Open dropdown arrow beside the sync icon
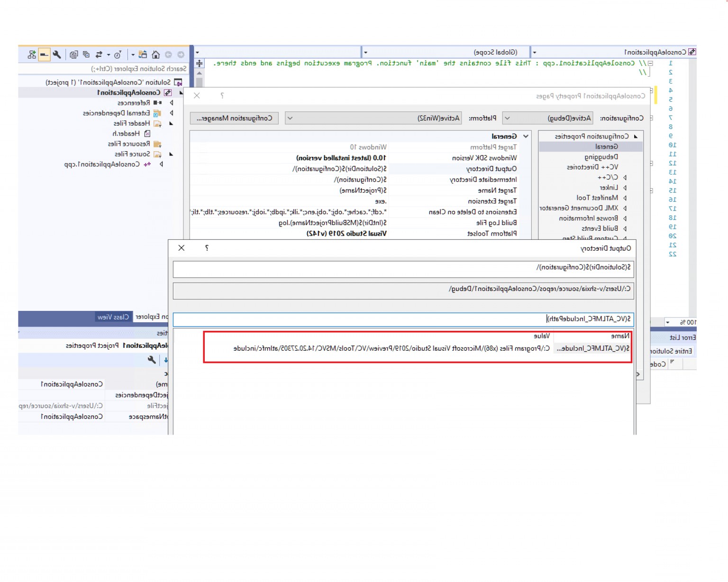The width and height of the screenshot is (728, 582). tap(109, 55)
